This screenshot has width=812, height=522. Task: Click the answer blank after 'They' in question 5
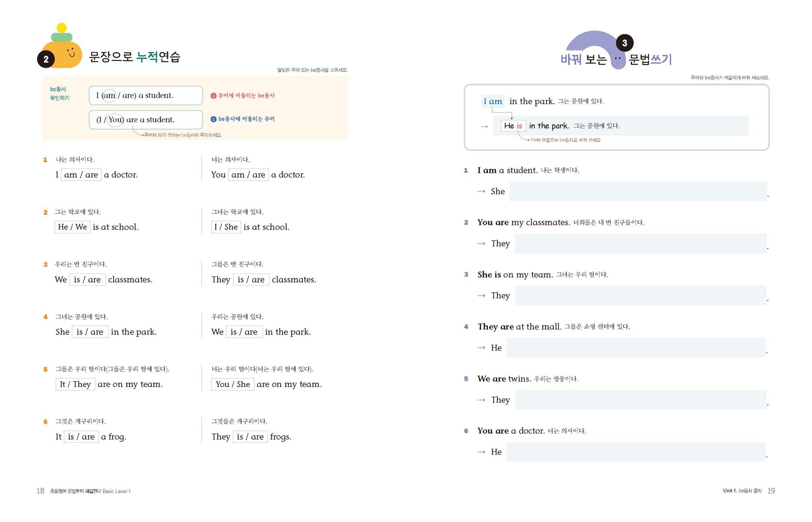pyautogui.click(x=641, y=400)
